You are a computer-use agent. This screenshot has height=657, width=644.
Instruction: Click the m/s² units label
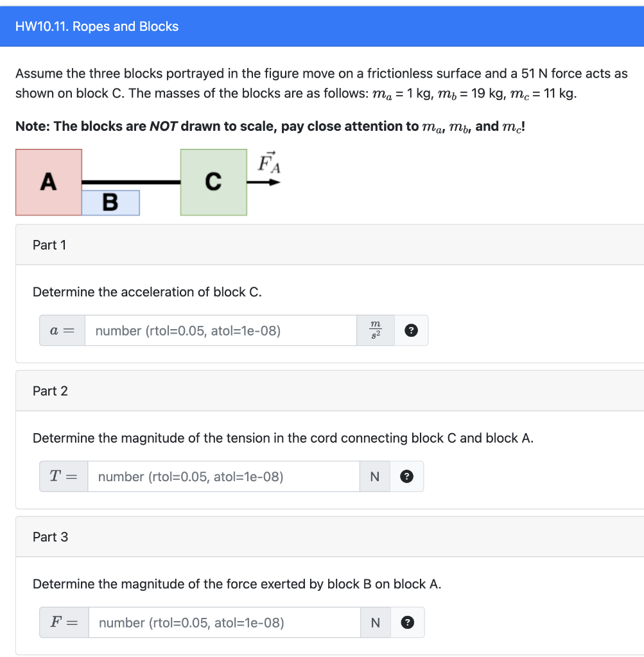(x=376, y=330)
